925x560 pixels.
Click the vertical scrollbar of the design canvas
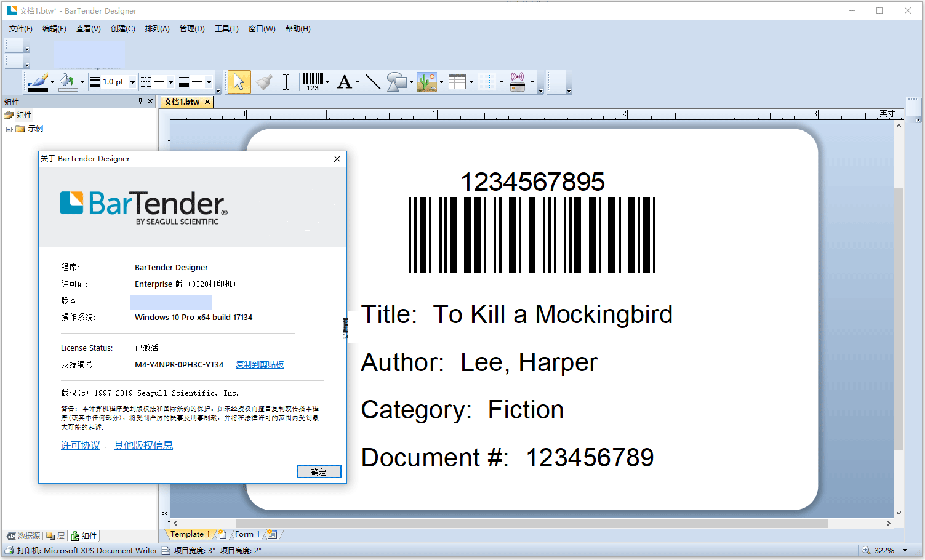(x=899, y=319)
